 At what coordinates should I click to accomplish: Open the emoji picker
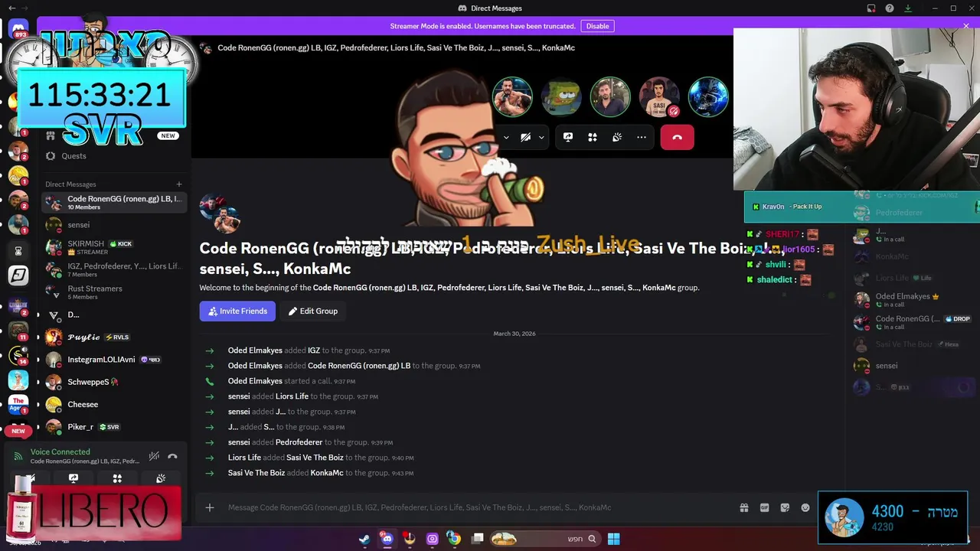(x=805, y=507)
